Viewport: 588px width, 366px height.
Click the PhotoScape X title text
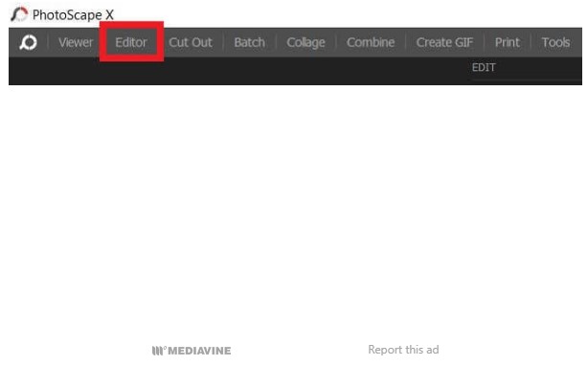73,15
